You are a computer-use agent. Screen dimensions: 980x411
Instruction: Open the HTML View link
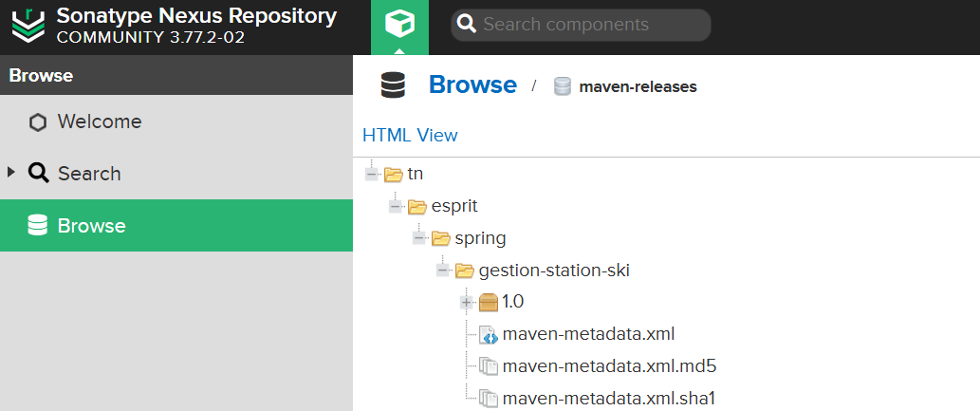pyautogui.click(x=410, y=135)
